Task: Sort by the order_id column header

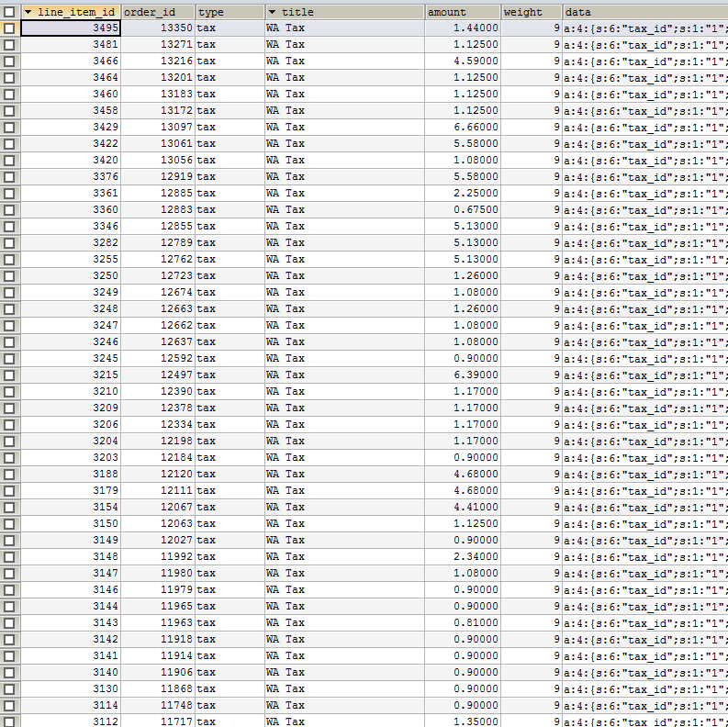Action: coord(158,12)
